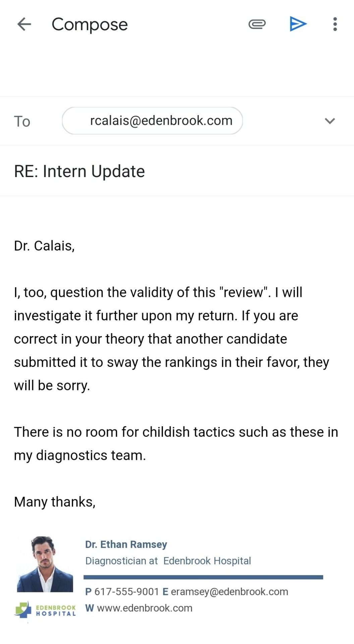Tap the signature profile photo

point(45,564)
